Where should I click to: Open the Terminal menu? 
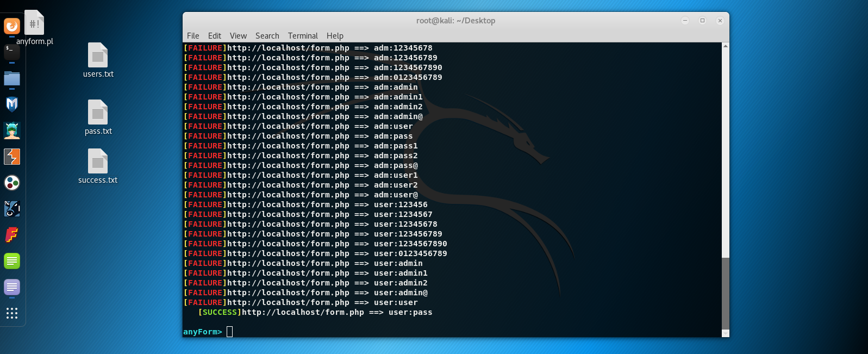[303, 36]
